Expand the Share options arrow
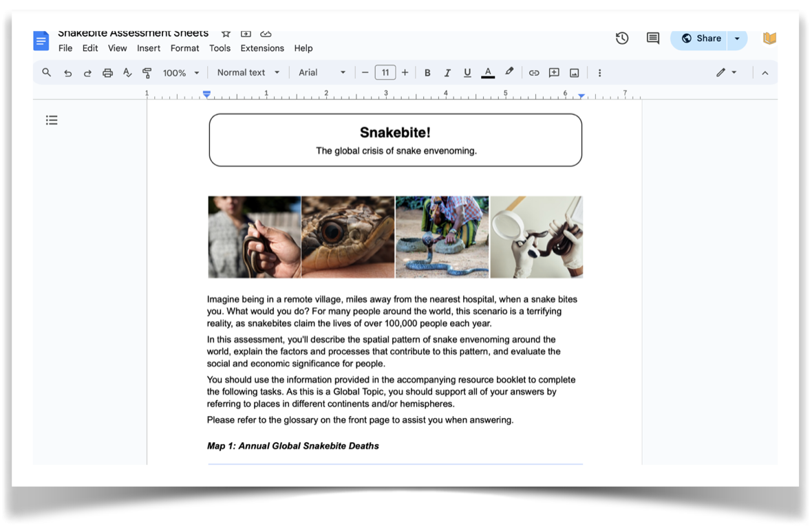 click(737, 38)
